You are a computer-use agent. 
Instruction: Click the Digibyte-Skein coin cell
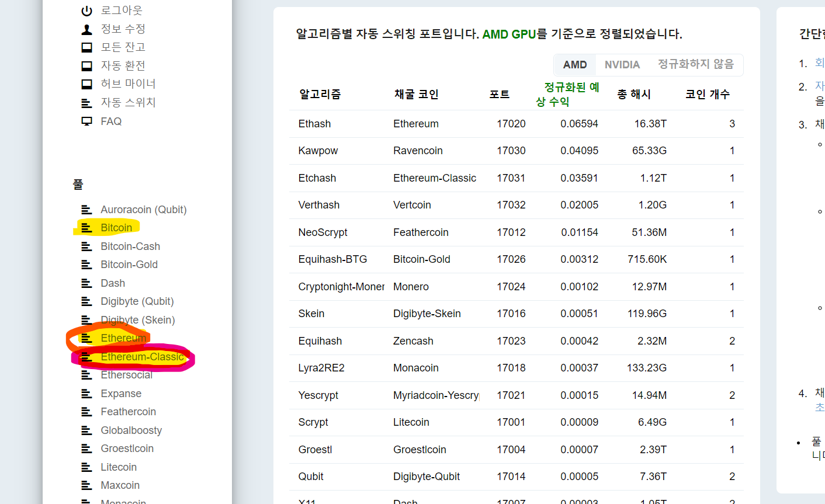(427, 314)
